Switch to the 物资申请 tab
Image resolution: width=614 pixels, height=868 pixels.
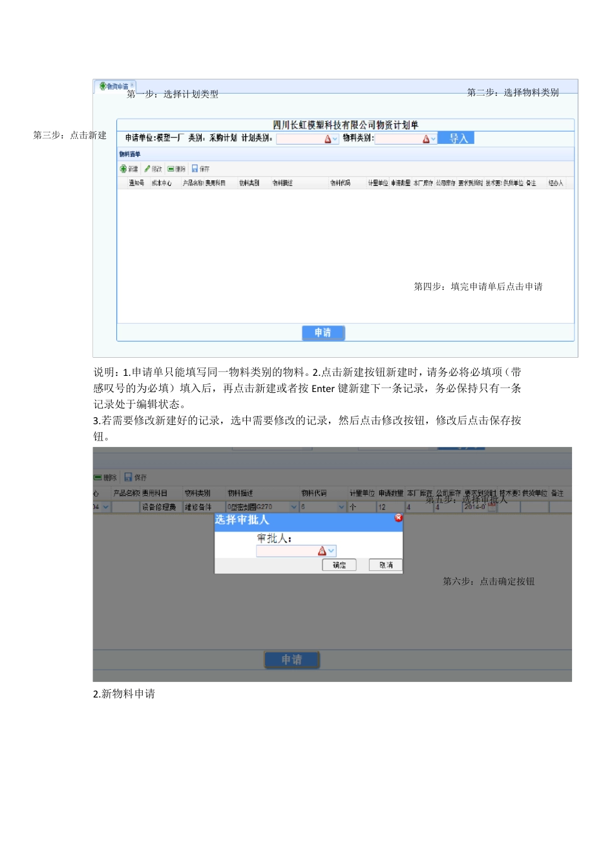(115, 86)
